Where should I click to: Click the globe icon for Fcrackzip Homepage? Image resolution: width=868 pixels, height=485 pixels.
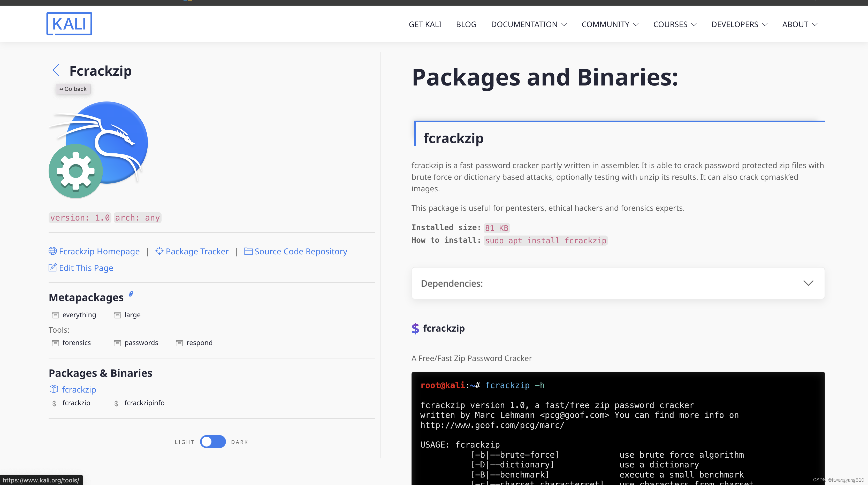pyautogui.click(x=52, y=251)
